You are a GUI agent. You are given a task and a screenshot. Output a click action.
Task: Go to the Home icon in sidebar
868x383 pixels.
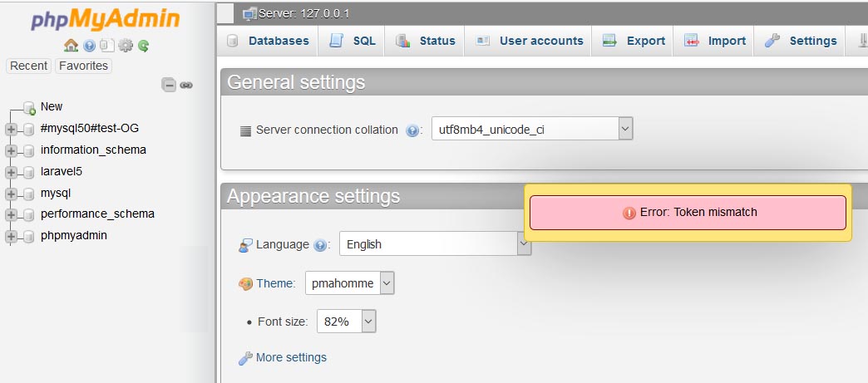71,46
